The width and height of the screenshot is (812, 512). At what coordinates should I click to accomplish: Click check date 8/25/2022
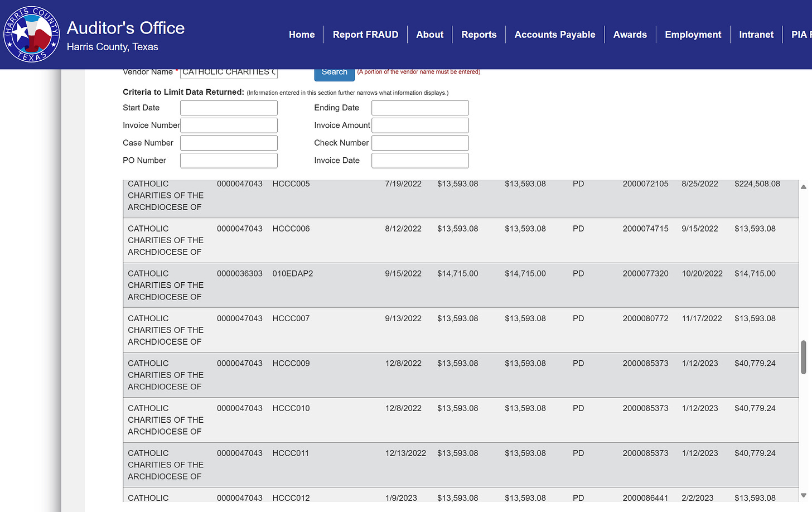pyautogui.click(x=700, y=183)
